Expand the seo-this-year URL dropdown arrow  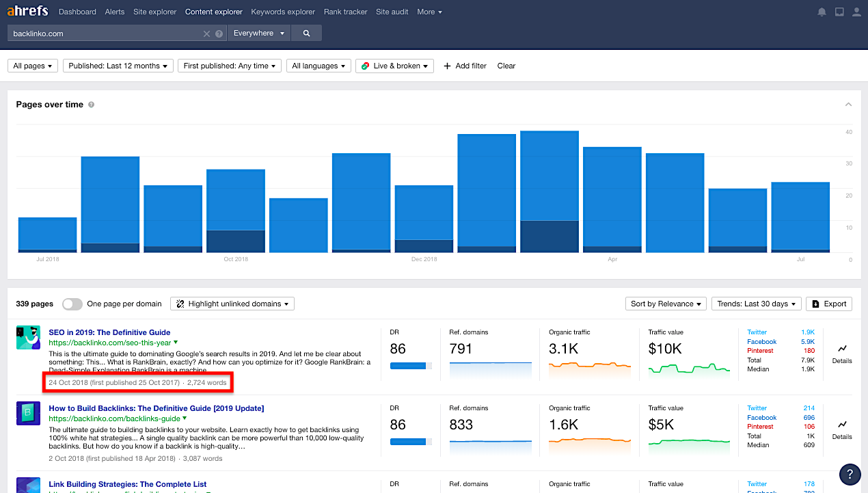pyautogui.click(x=176, y=342)
